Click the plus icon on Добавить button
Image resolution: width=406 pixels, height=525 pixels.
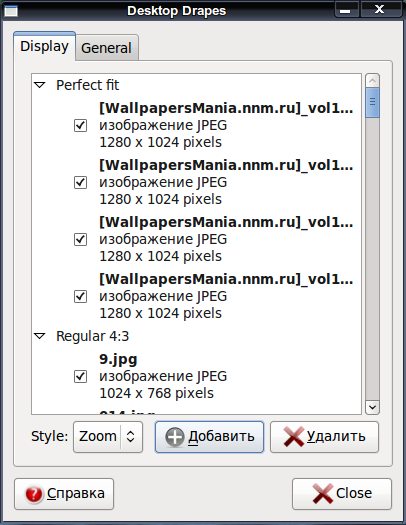point(175,437)
